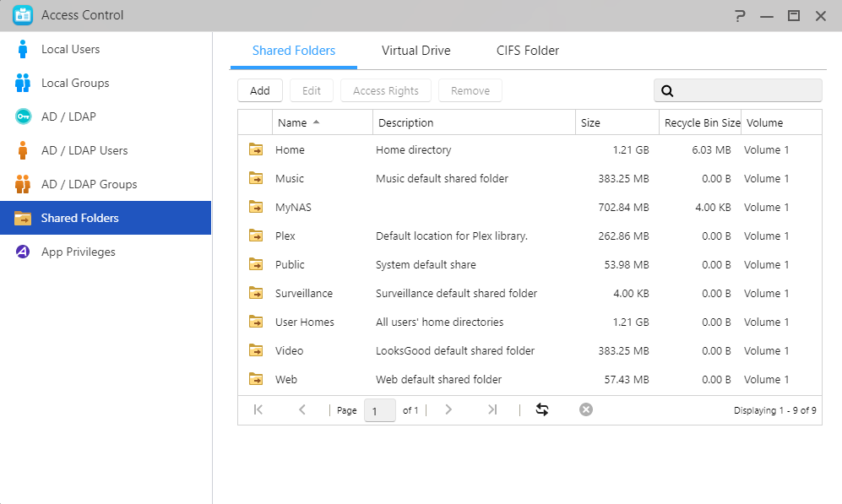
Task: Select the AD / LDAP Groups icon
Action: [x=23, y=184]
